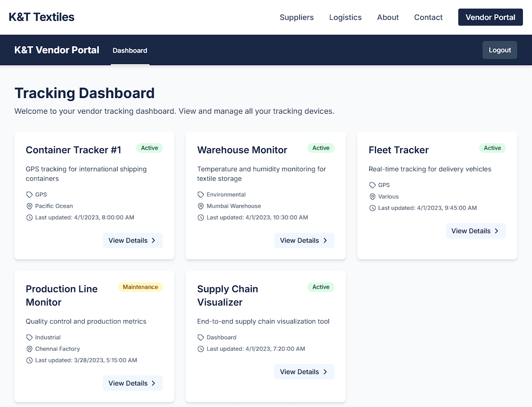The image size is (532, 407).
Task: Click the chevron on Supply Chain Visualizer's View Details
Action: 325,372
